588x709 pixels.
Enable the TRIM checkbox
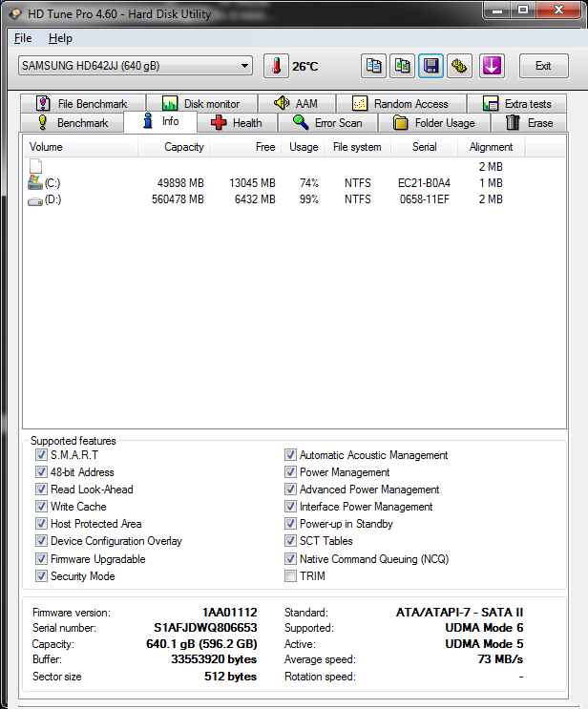pos(290,576)
